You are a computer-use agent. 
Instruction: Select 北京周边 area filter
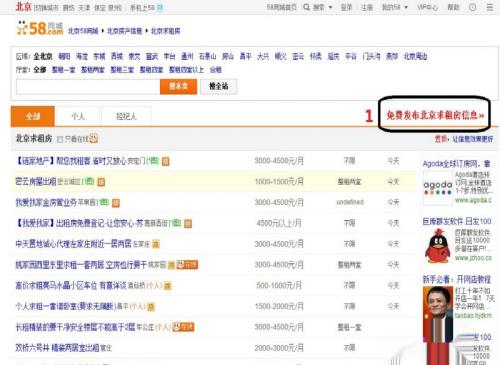[x=415, y=56]
